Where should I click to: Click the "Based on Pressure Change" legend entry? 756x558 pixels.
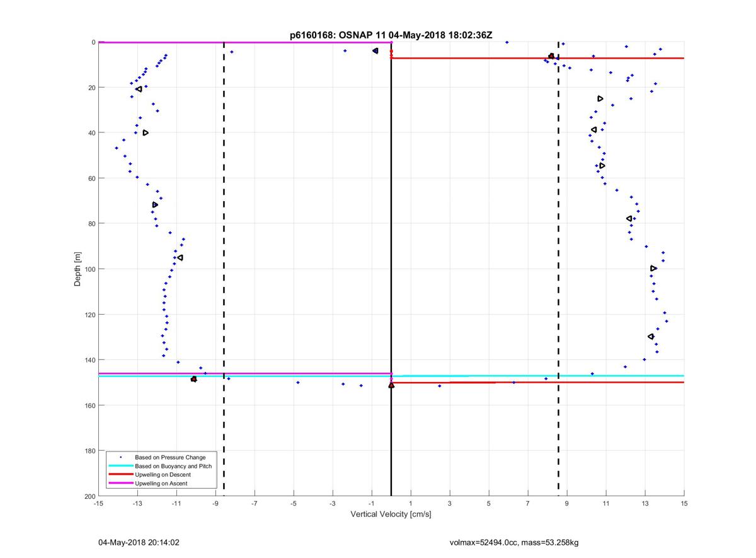(x=170, y=457)
